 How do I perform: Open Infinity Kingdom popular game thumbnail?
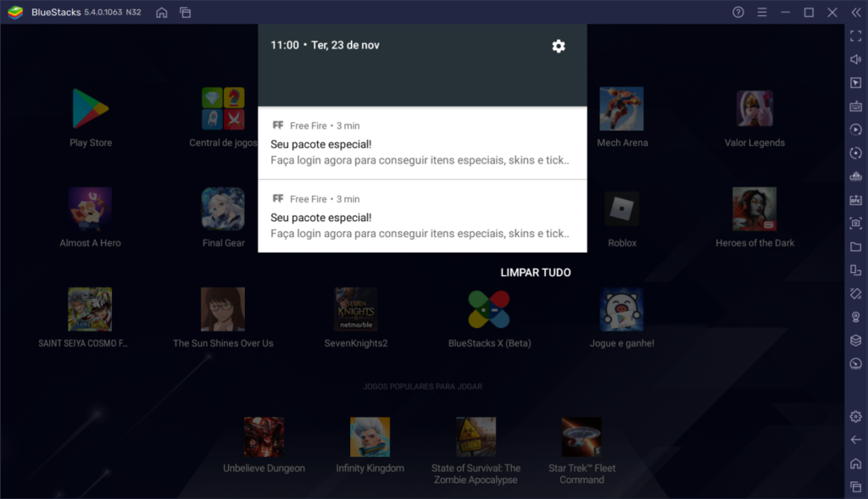click(x=370, y=437)
